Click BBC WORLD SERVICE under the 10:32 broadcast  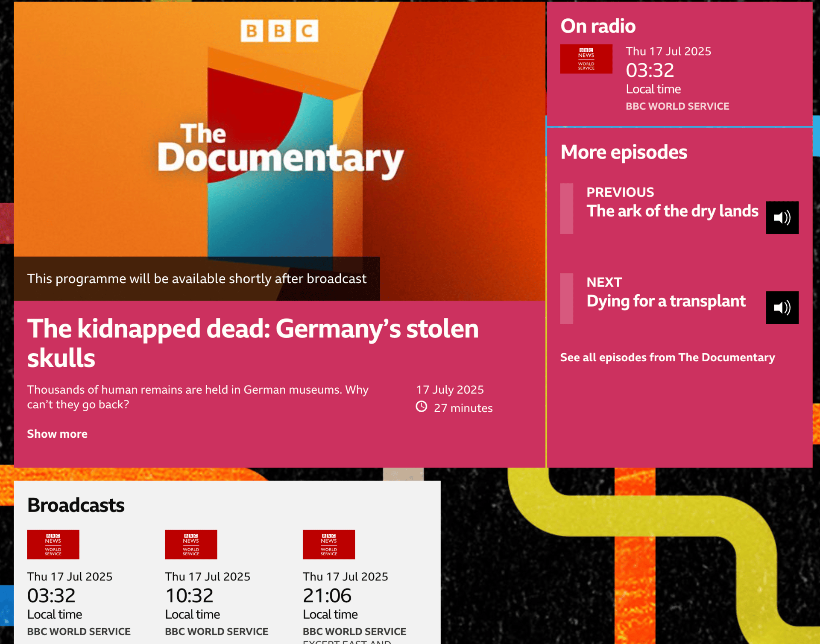click(217, 632)
